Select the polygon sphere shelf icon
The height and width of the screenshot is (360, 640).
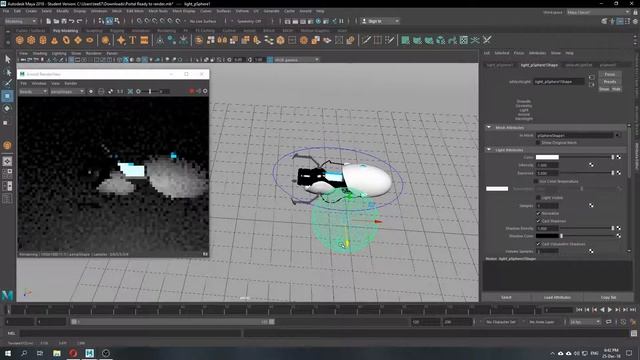[x=20, y=40]
